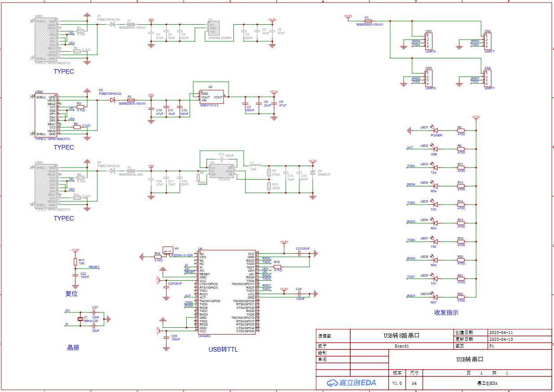Select the LED10 RX7 diode symbol
This screenshot has width=554, height=392.
(x=434, y=297)
